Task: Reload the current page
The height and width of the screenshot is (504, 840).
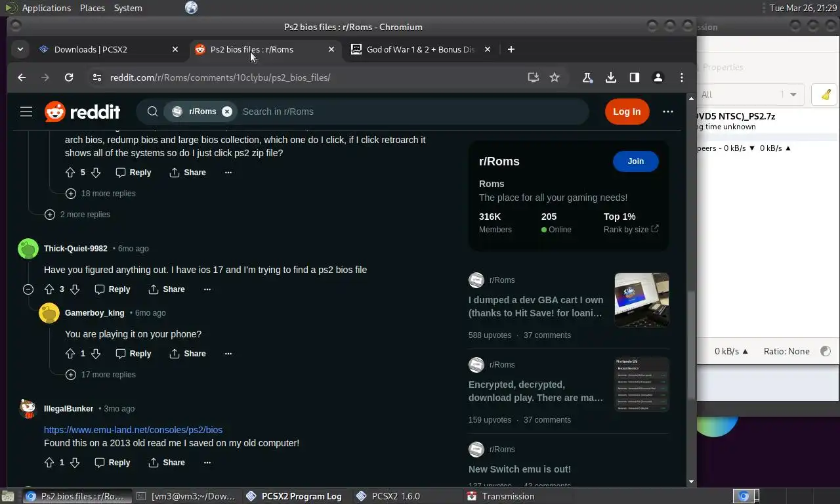Action: click(69, 77)
